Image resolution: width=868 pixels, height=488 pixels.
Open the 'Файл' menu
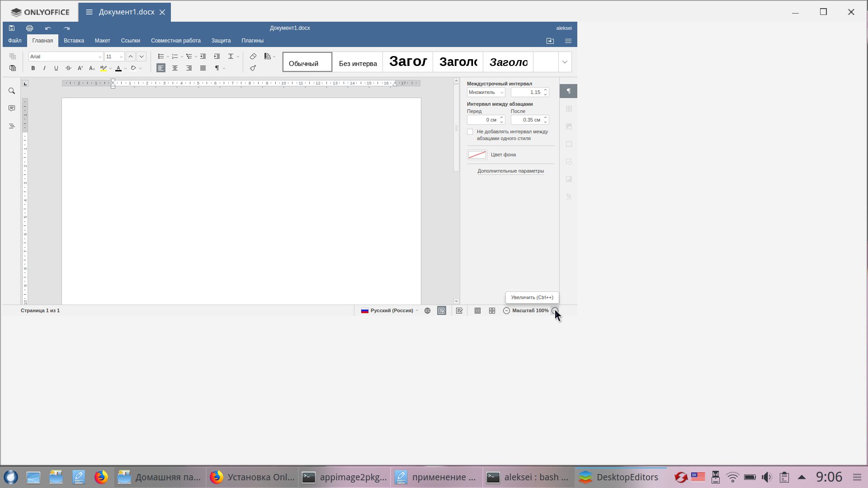tap(15, 41)
